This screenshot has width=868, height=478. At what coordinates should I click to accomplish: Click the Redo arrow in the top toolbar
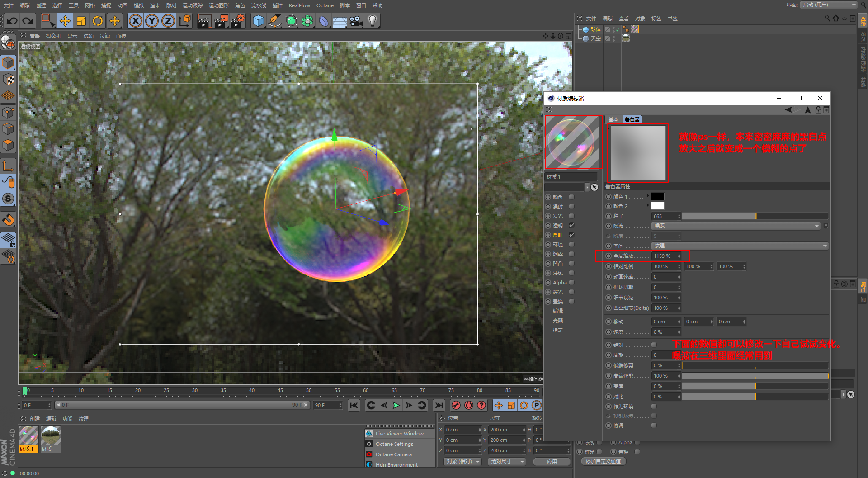[28, 21]
